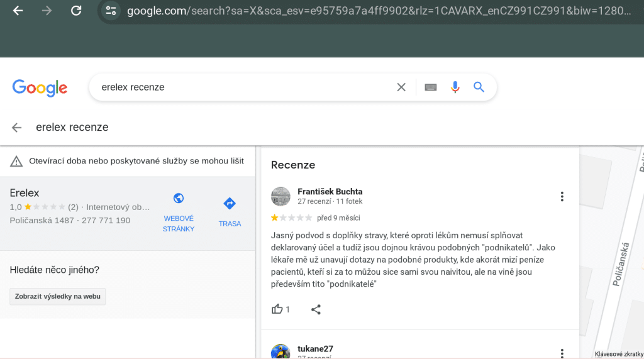Get directions with the Trasa arrow icon
The image size is (644, 359).
(230, 203)
